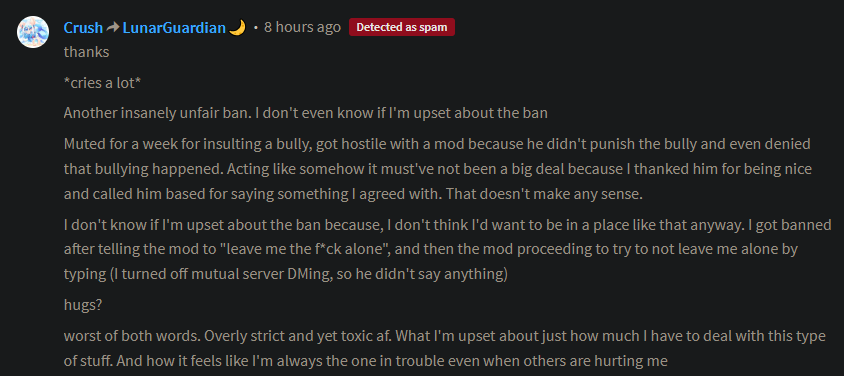Visit LunarGuardian's profile link
Viewport: 844px width, 376px height.
(x=174, y=27)
